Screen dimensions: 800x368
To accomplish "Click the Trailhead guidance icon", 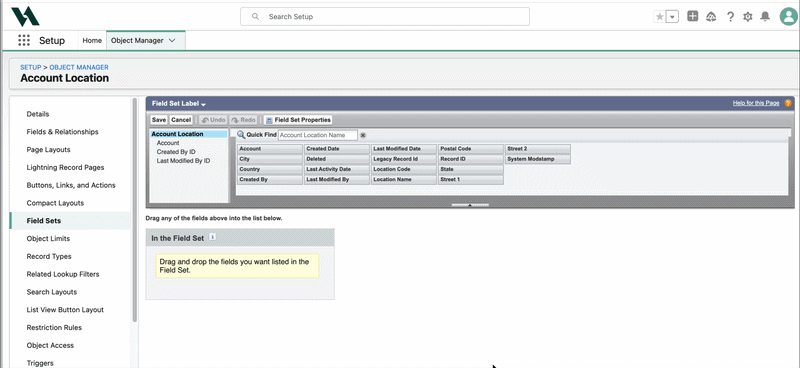I will (711, 17).
